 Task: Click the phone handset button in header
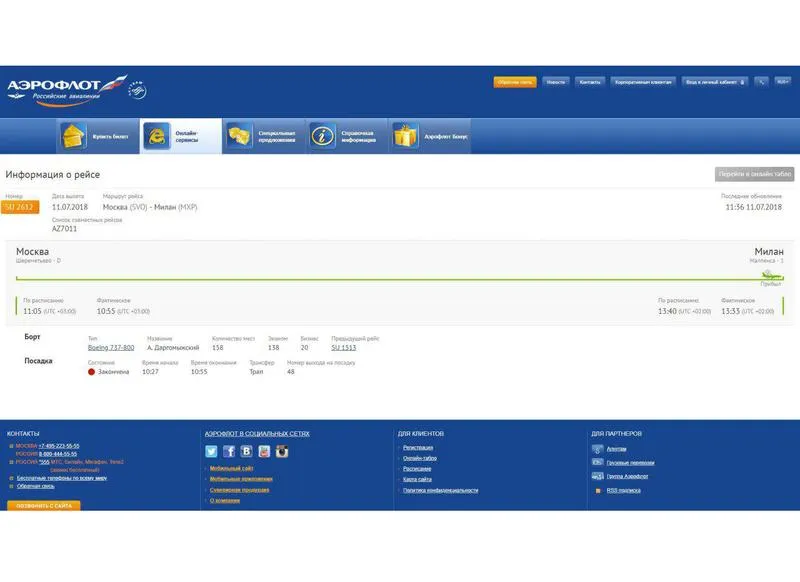click(x=761, y=82)
